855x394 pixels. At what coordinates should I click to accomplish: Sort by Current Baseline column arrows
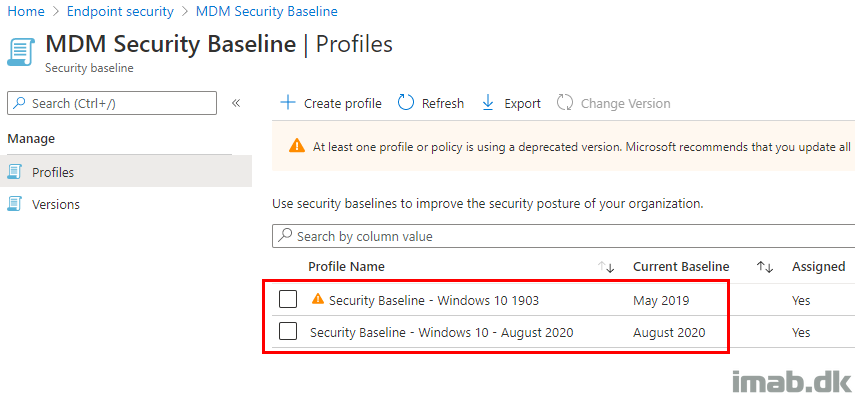coord(765,266)
